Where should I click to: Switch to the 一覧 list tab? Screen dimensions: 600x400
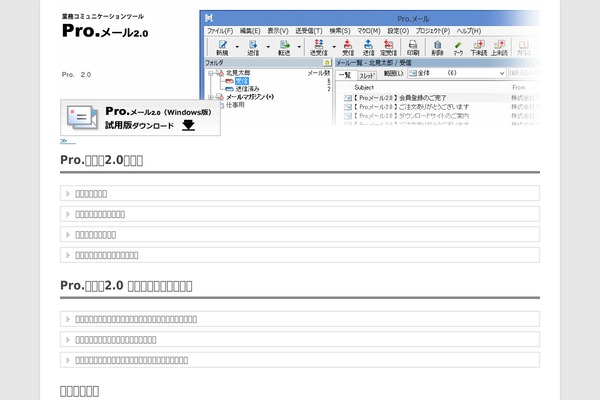coord(346,75)
